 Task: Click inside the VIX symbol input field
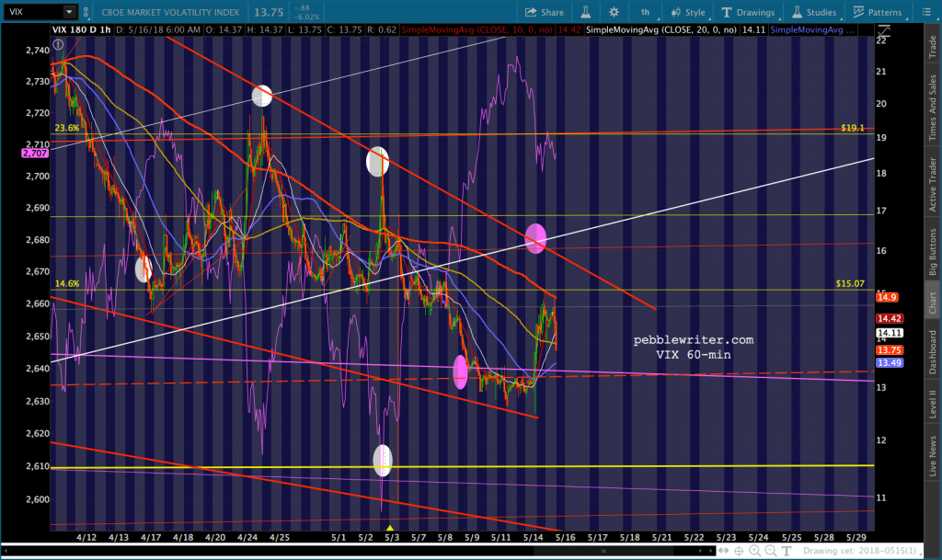coord(32,12)
